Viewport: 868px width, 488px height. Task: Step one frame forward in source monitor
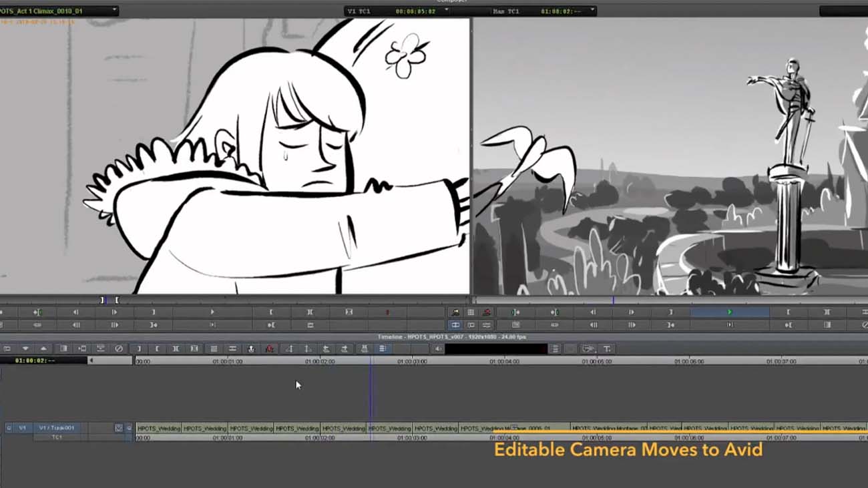click(x=114, y=312)
